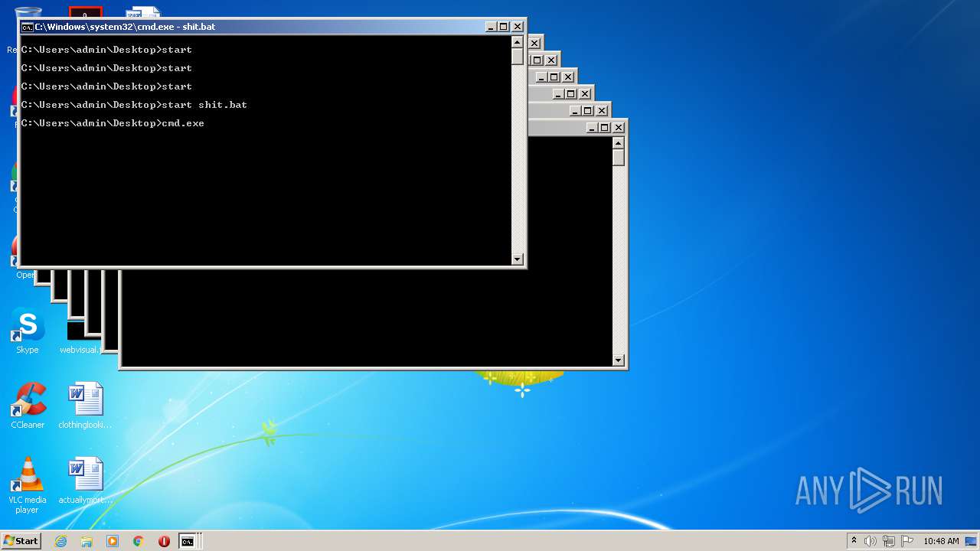This screenshot has height=551, width=980.
Task: Open the network tray icon
Action: (889, 541)
